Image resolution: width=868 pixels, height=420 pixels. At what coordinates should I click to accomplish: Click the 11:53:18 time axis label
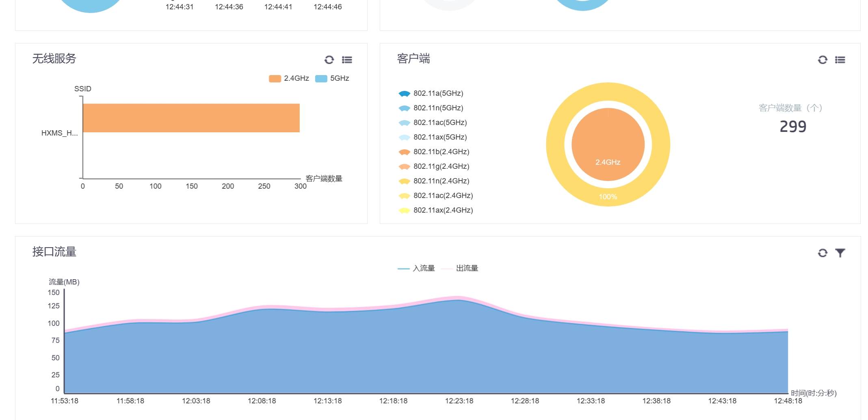tap(65, 401)
